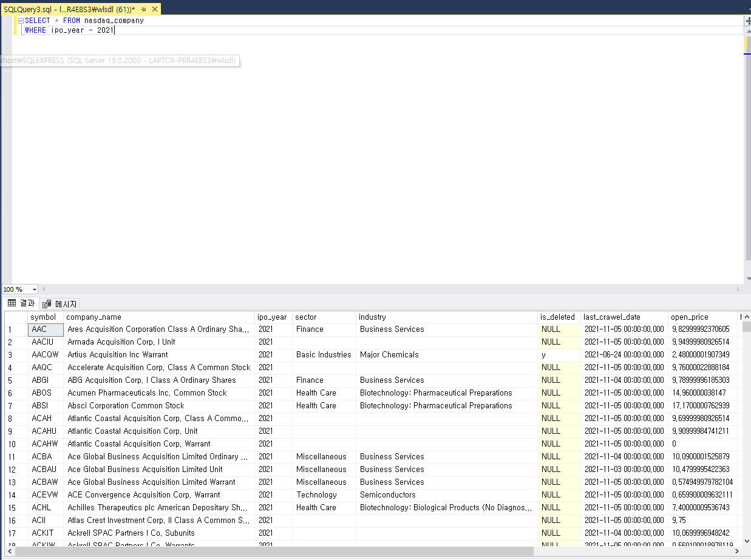Click the ABOS symbol cell

(46, 393)
